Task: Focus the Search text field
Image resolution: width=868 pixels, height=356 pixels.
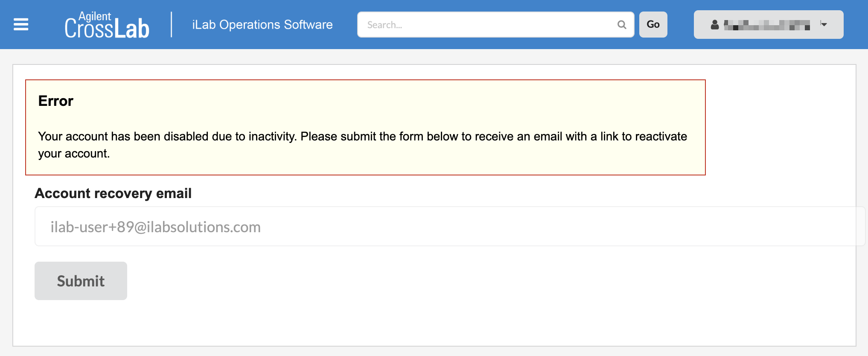Action: point(486,25)
